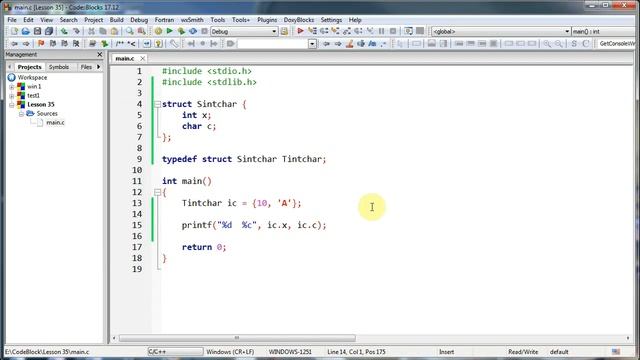Click the WINDOWS-1251 encoding status entry
This screenshot has height=360, width=640.
pos(290,352)
